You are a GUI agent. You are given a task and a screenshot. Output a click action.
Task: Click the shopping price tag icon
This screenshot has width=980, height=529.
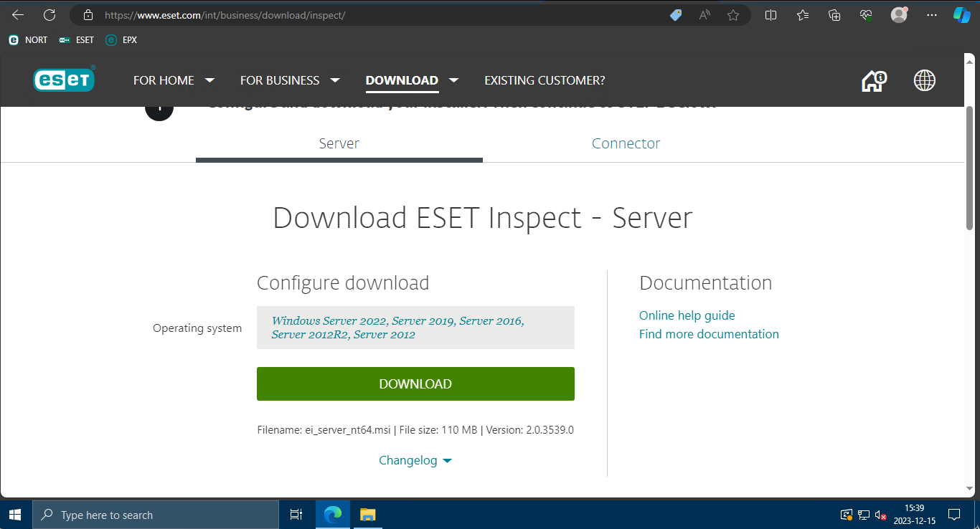[676, 15]
